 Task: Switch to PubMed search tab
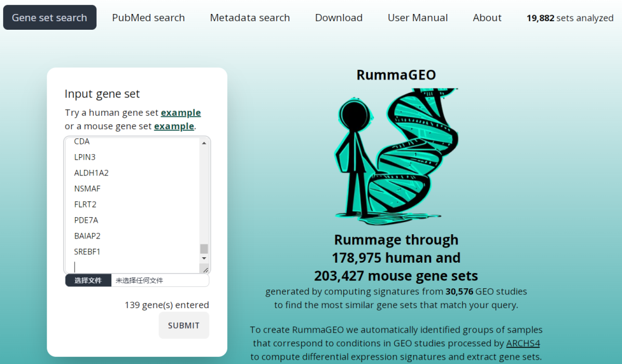[148, 18]
